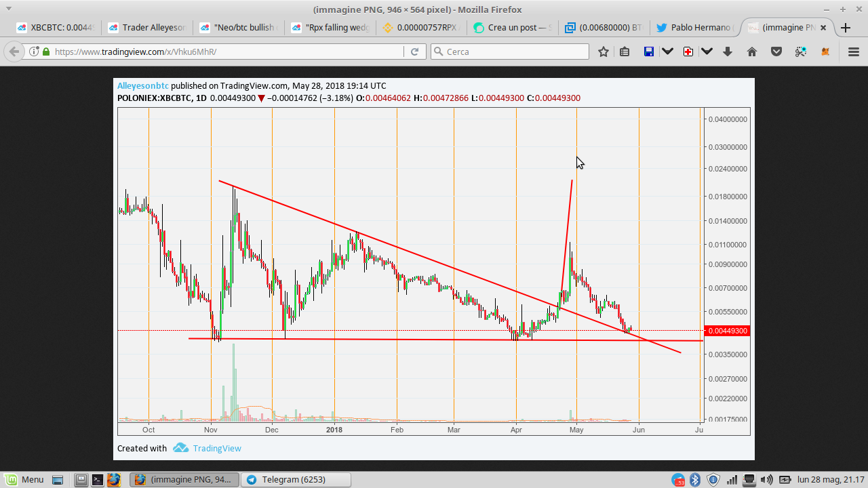Switch to the (0.00680000) BT tab
Viewport: 868px width, 488px height.
[x=604, y=28]
